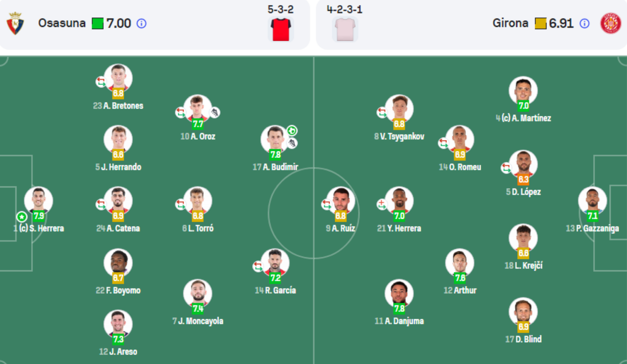Click Arthur's 7.6 rating badge
The image size is (627, 364).
point(460,278)
